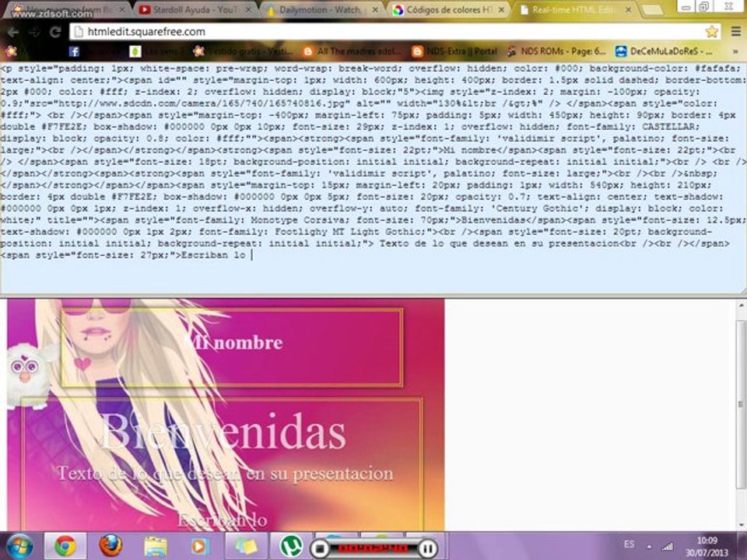The height and width of the screenshot is (560, 747).
Task: Open the clock showing 10:09
Action: pyautogui.click(x=707, y=546)
